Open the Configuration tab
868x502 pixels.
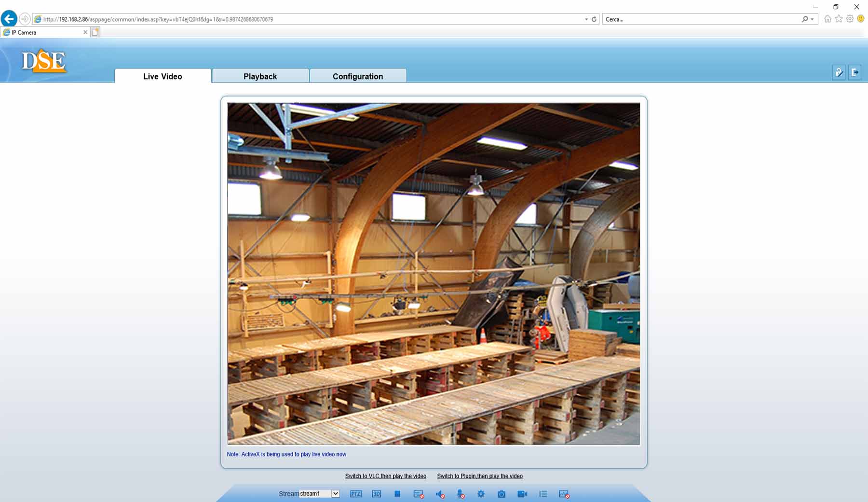(x=357, y=76)
